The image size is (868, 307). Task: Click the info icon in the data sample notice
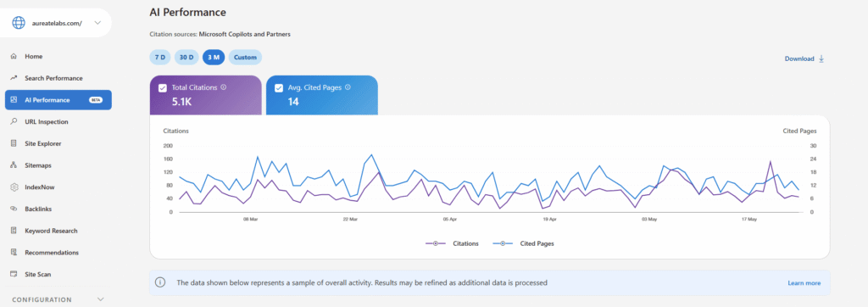point(160,282)
